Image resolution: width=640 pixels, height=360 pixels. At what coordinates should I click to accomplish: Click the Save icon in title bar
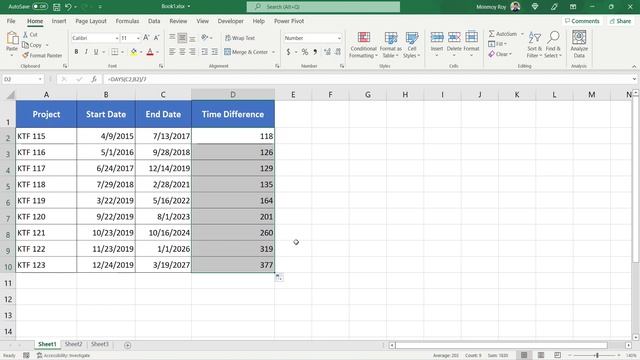point(57,7)
